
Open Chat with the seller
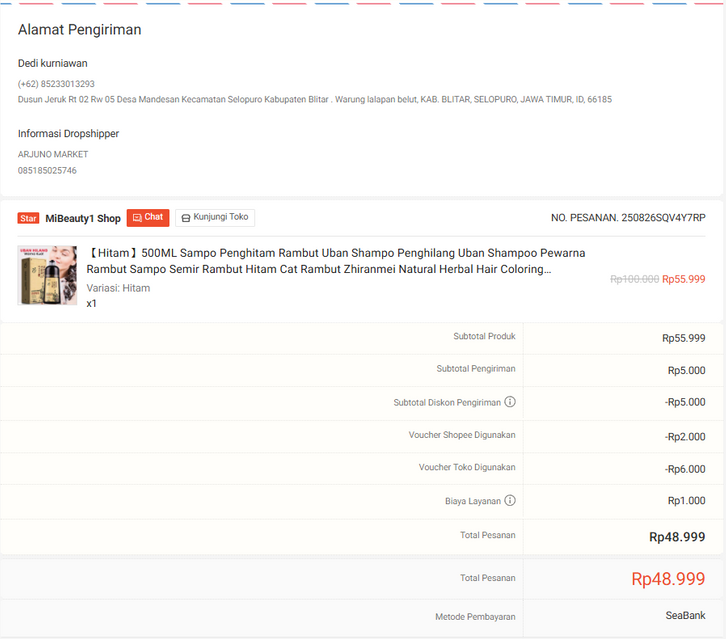coord(148,217)
